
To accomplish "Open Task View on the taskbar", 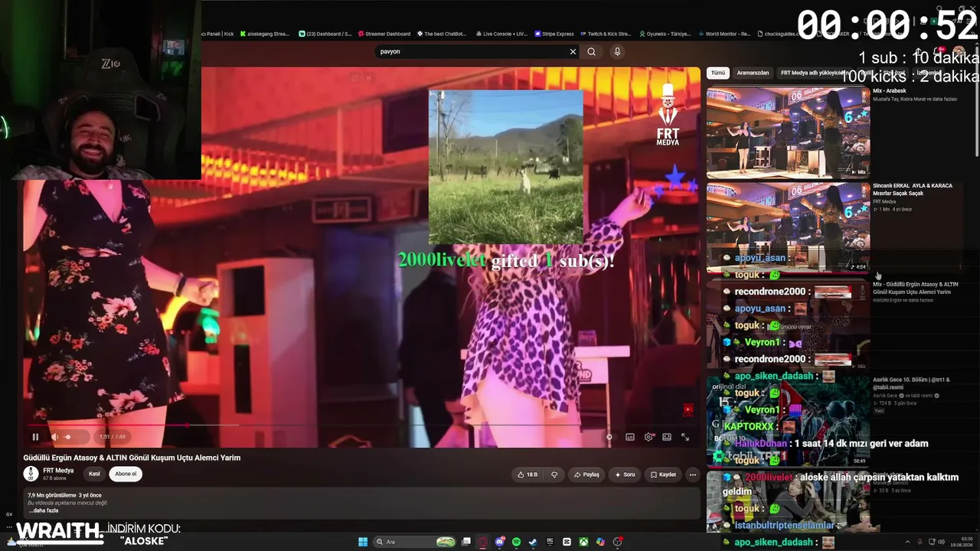I will [465, 542].
